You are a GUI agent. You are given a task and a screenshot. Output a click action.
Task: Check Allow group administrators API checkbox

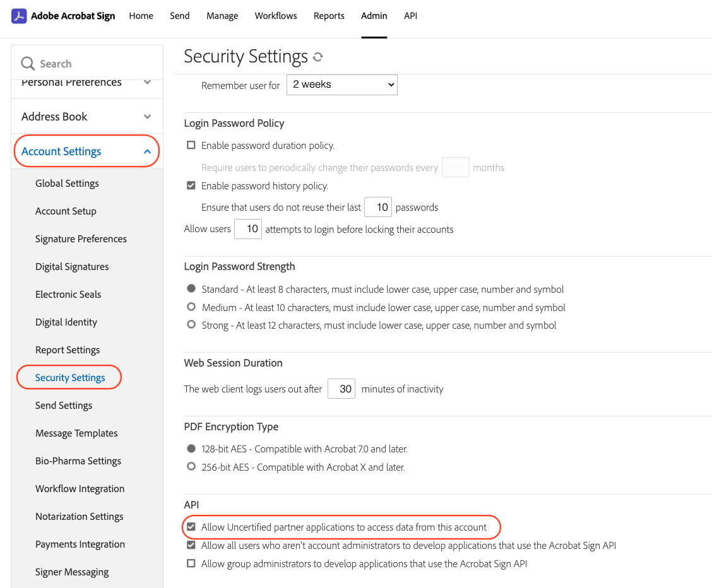coord(191,563)
